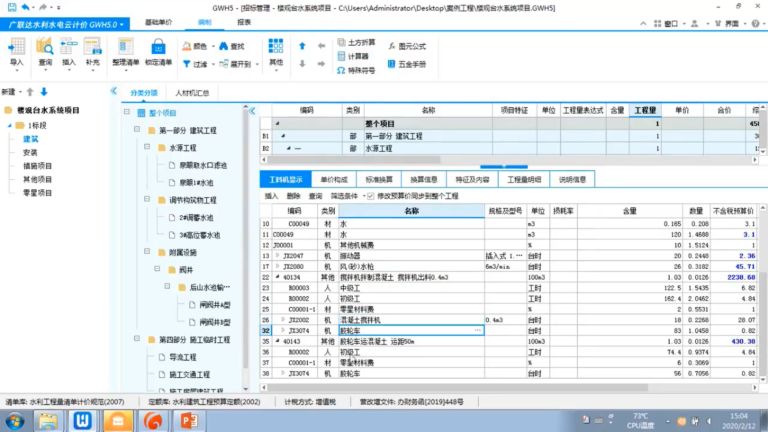Click the undo arrow in title bar

25,7
